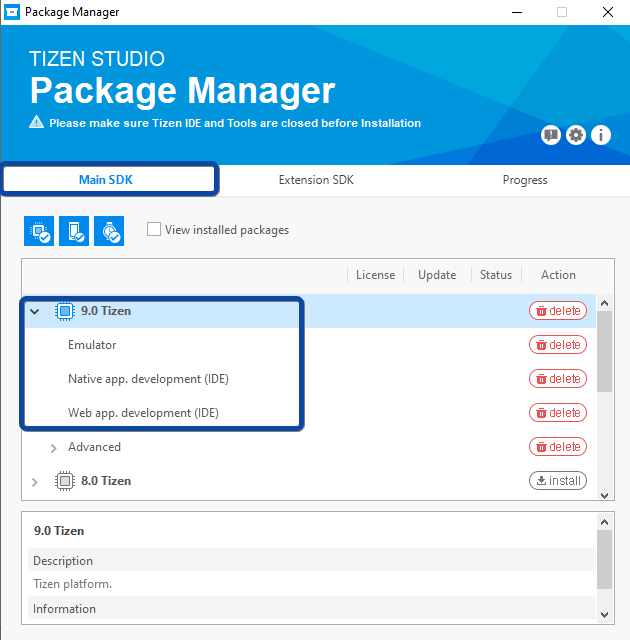This screenshot has width=630, height=640.
Task: Click the package list scroll down arrow
Action: pyautogui.click(x=604, y=495)
